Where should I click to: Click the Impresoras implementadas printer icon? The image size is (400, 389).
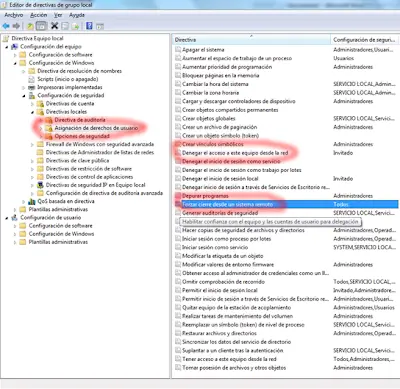tap(32, 87)
